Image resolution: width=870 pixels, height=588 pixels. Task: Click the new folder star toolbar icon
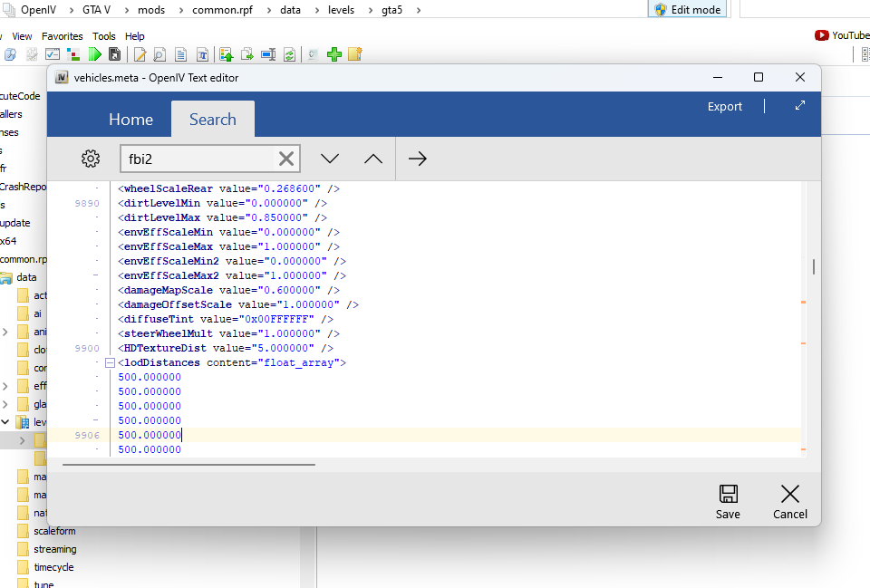click(355, 53)
